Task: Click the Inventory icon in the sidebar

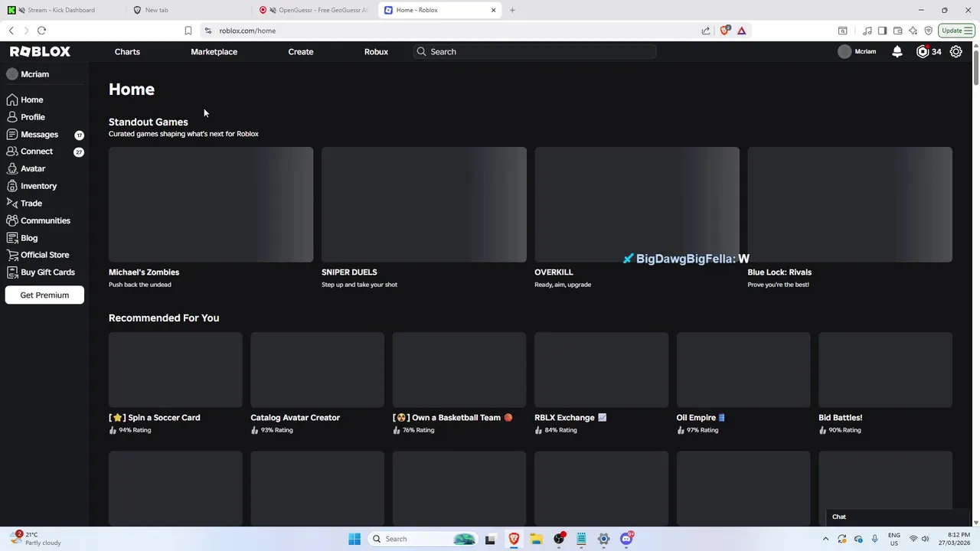Action: pos(12,186)
